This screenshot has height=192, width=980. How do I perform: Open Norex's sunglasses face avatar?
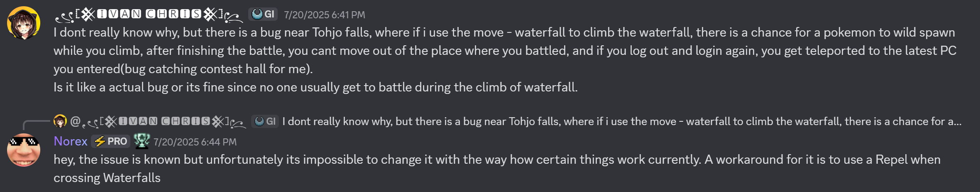[24, 150]
